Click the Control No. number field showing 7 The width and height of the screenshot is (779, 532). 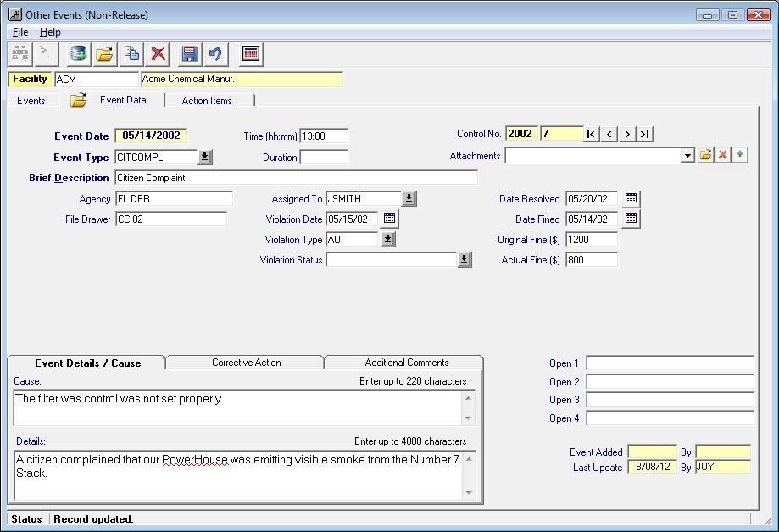click(561, 134)
